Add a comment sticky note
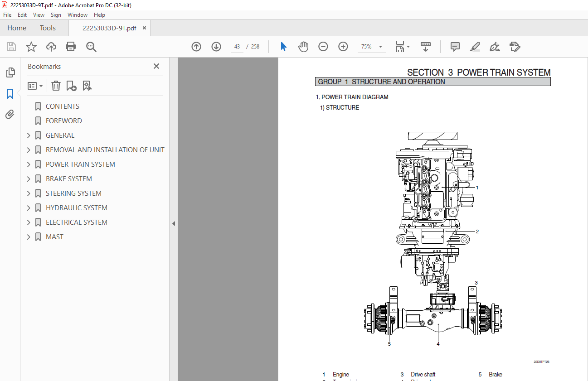Screen dimensions: 588x381 click(x=455, y=47)
